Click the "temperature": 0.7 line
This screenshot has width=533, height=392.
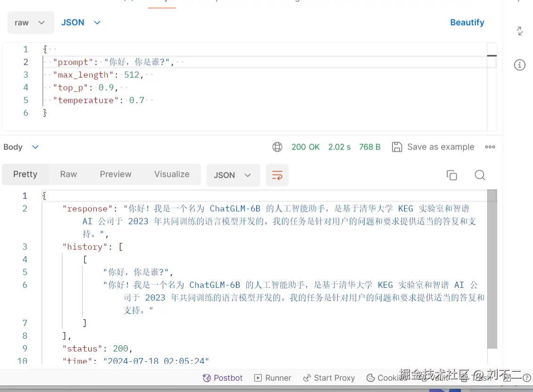point(98,100)
